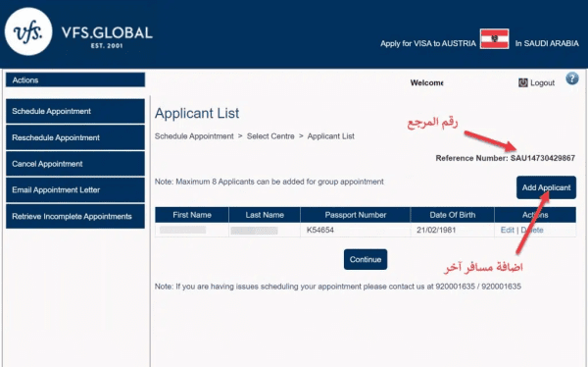This screenshot has width=588, height=367.
Task: Click the reference number SAU14730429867
Action: coord(543,158)
